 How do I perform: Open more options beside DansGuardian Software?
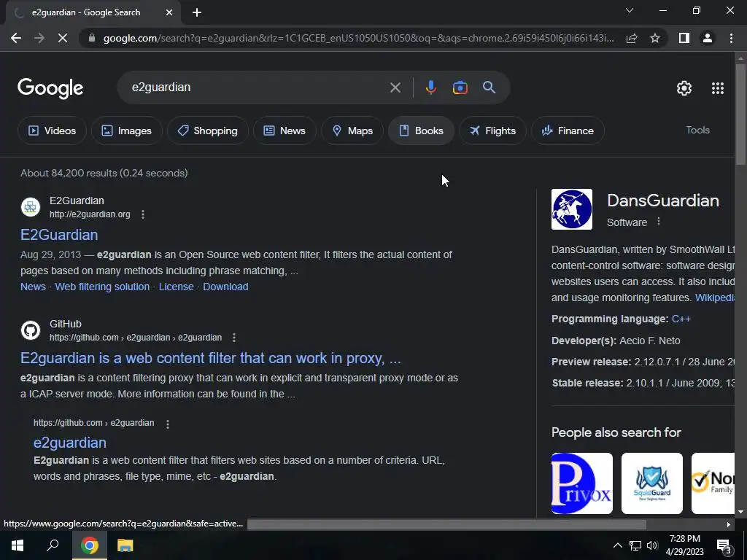pyautogui.click(x=659, y=222)
